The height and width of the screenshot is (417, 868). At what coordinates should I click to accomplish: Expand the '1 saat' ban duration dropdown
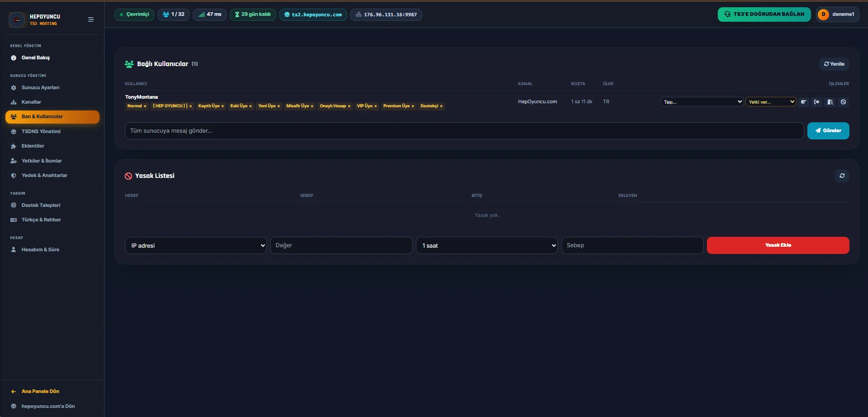click(x=486, y=245)
